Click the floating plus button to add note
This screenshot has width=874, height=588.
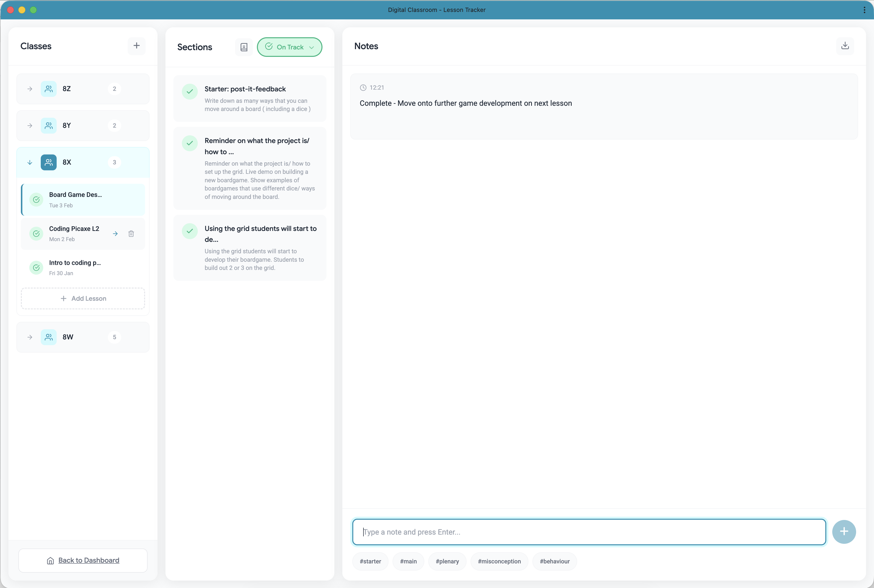(x=844, y=531)
